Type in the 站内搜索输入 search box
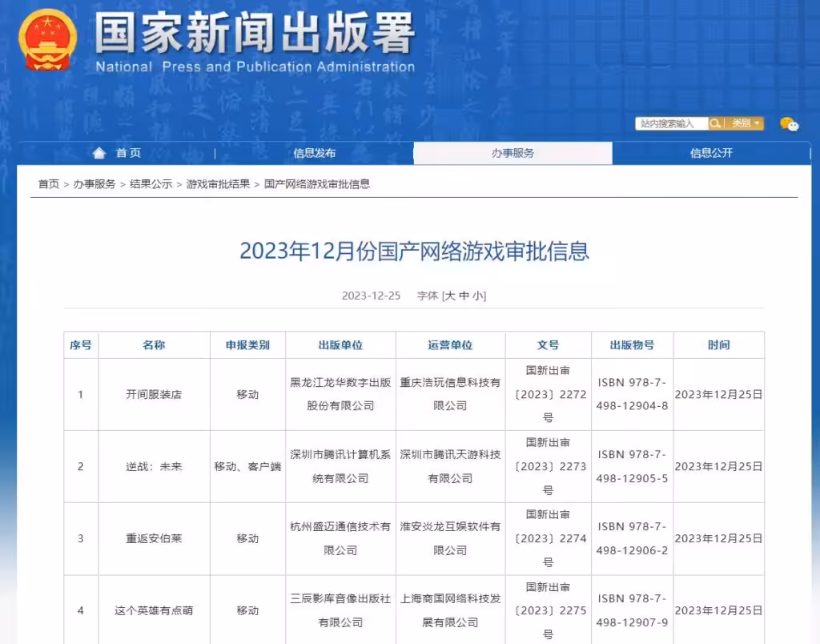The width and height of the screenshot is (820, 644). [670, 123]
